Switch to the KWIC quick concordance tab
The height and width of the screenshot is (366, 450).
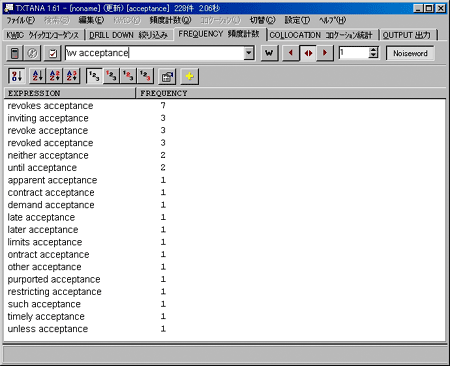43,35
